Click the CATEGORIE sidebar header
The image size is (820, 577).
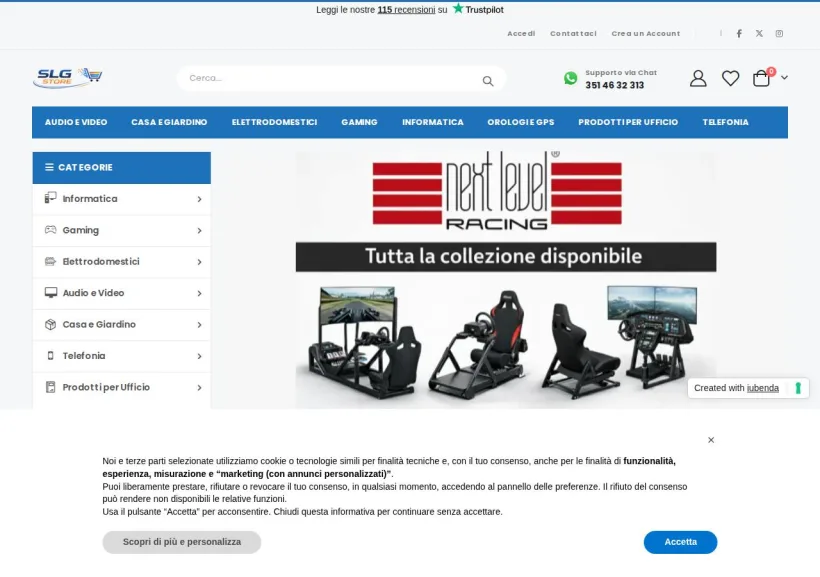pyautogui.click(x=121, y=167)
